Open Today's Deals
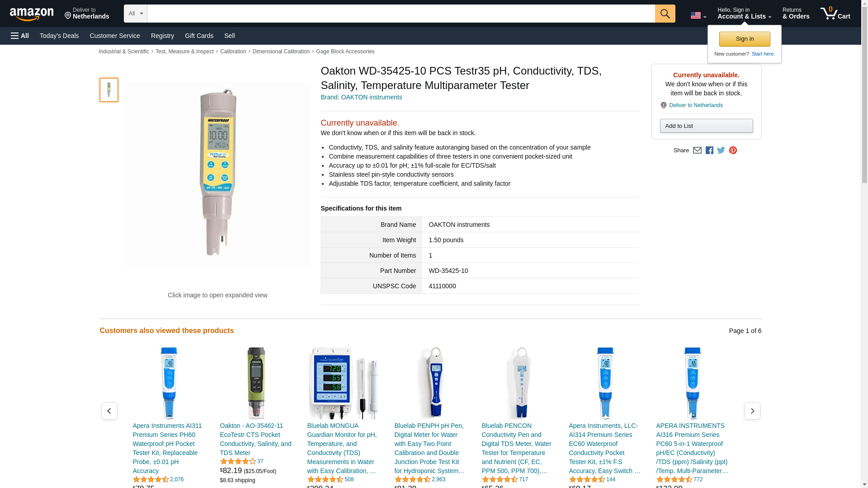This screenshot has height=488, width=868. click(59, 36)
